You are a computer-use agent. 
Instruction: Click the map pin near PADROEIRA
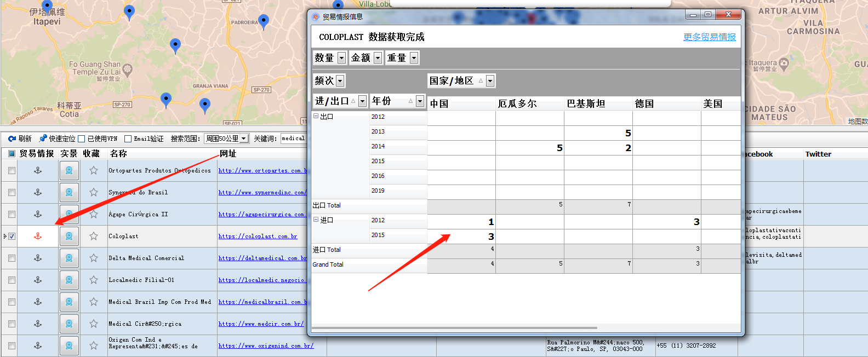(x=264, y=21)
